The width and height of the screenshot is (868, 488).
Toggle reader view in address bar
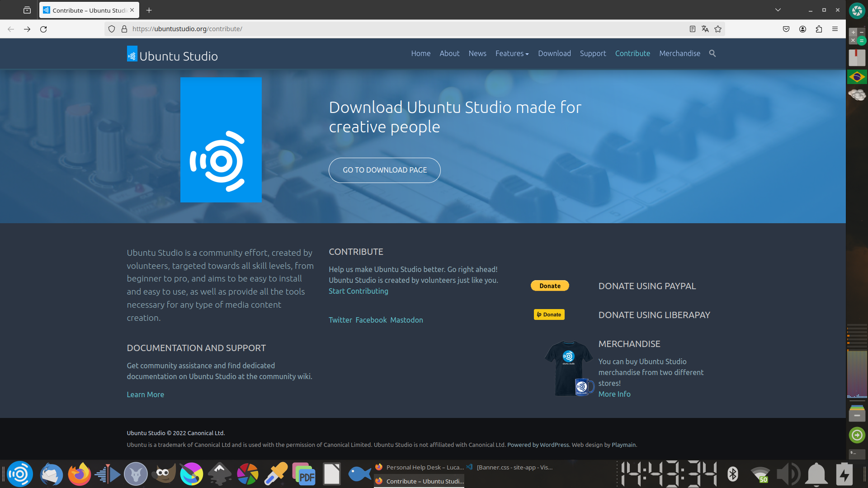(692, 29)
